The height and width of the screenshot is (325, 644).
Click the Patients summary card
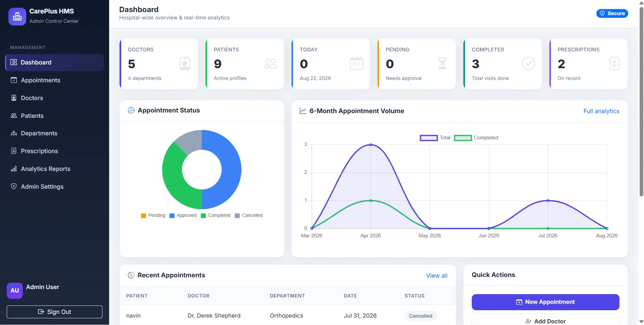point(245,64)
